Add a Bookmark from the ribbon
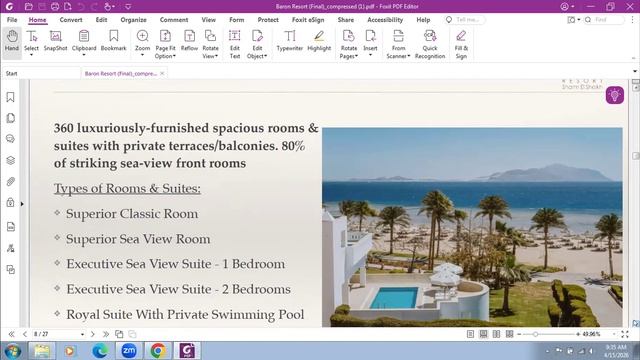This screenshot has width=640, height=360. 113,41
